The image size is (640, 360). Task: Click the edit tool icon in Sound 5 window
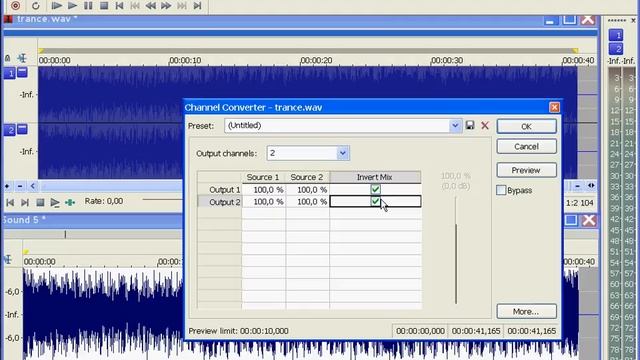click(7, 259)
